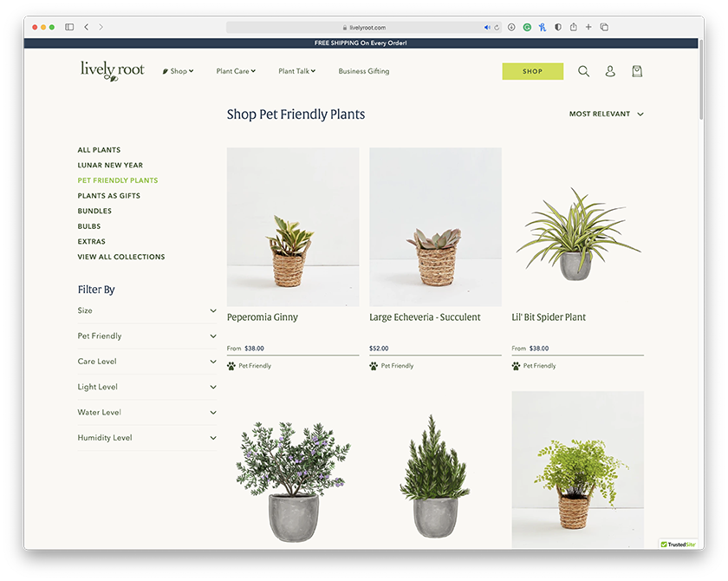Click the TrustedSite badge
Image resolution: width=728 pixels, height=581 pixels.
[679, 545]
